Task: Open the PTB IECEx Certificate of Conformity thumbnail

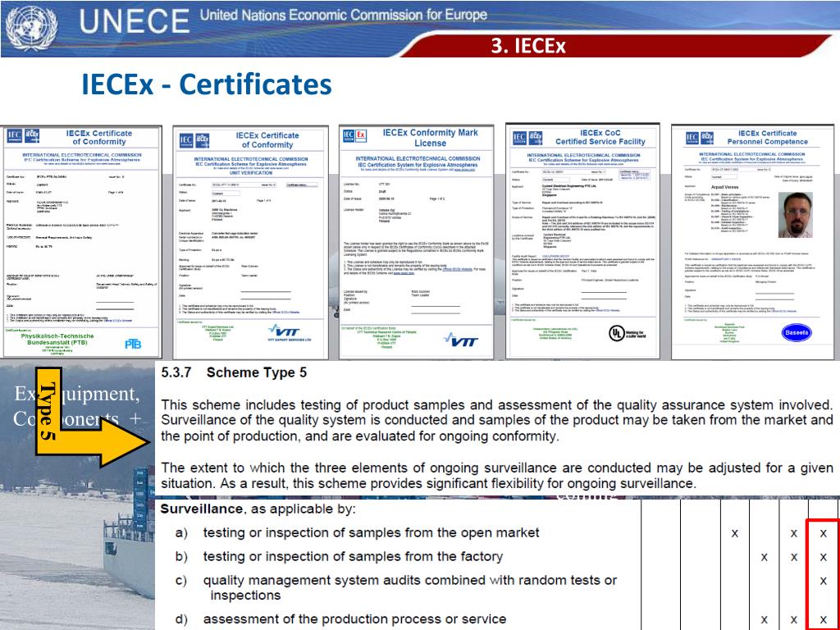Action: pos(82,242)
